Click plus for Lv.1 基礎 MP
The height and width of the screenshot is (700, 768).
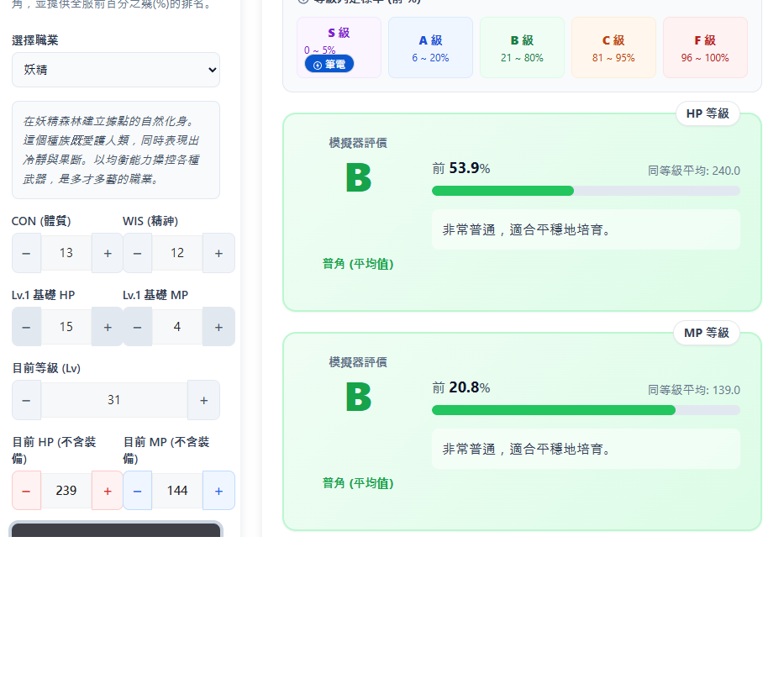(218, 327)
